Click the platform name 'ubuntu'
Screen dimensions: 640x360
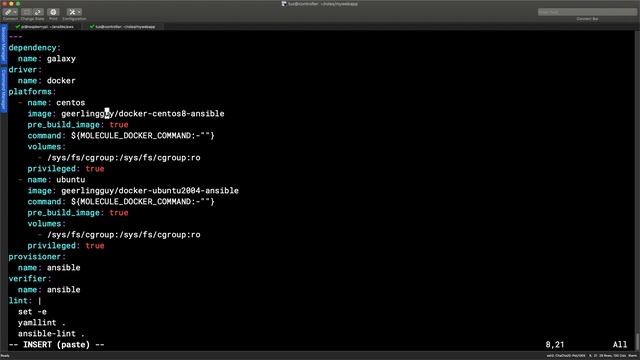pyautogui.click(x=71, y=180)
